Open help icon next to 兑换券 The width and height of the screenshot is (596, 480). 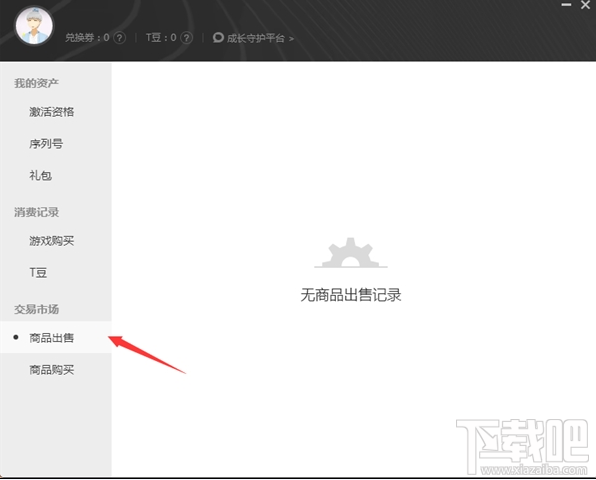(119, 38)
